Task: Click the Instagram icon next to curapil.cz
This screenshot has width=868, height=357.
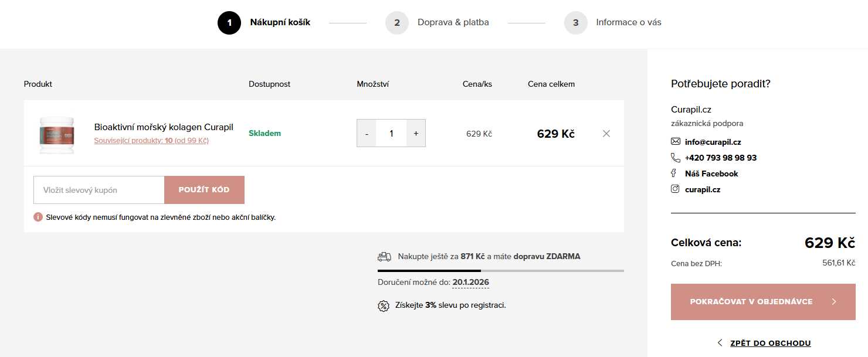Action: (x=676, y=189)
